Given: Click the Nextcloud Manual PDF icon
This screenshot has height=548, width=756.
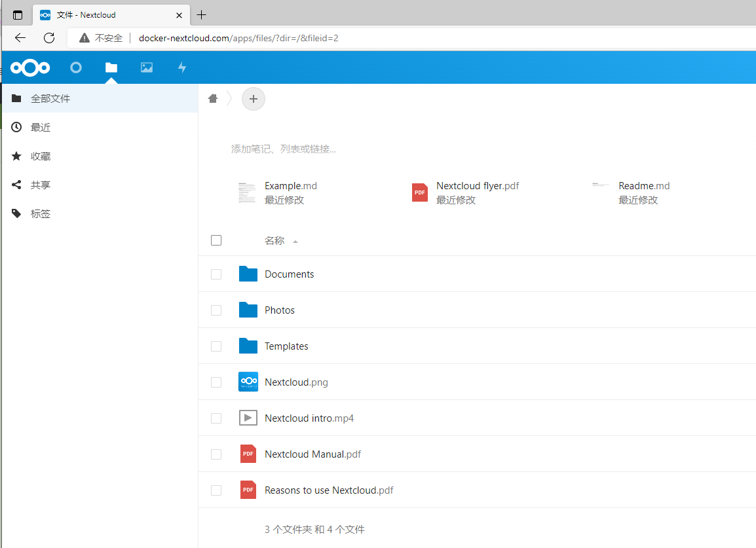Looking at the screenshot, I should pos(248,454).
